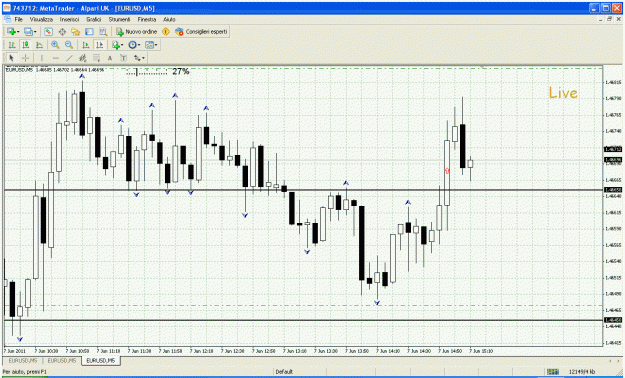Click the 7 Jun 2011 date label
Screen dimensions: 625x378
point(14,351)
